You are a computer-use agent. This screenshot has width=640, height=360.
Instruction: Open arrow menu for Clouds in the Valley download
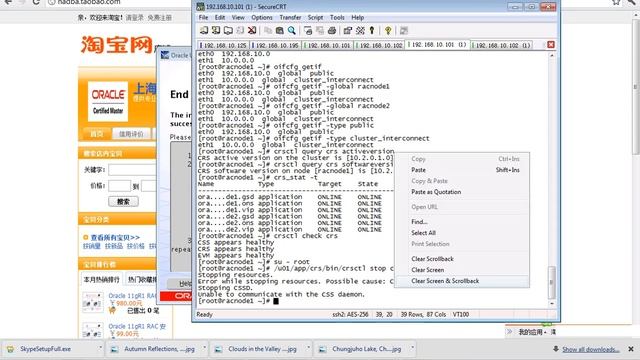click(309, 348)
